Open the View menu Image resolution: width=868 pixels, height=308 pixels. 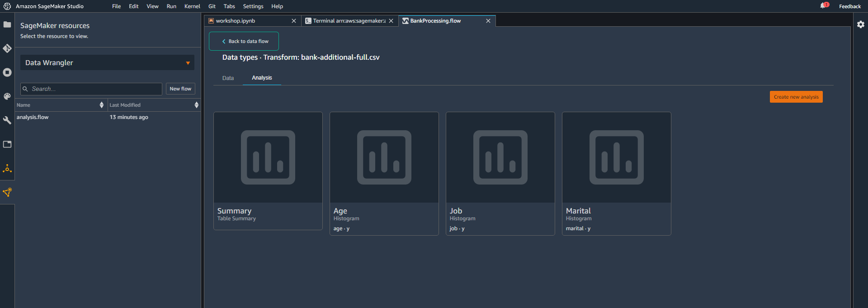(x=152, y=6)
